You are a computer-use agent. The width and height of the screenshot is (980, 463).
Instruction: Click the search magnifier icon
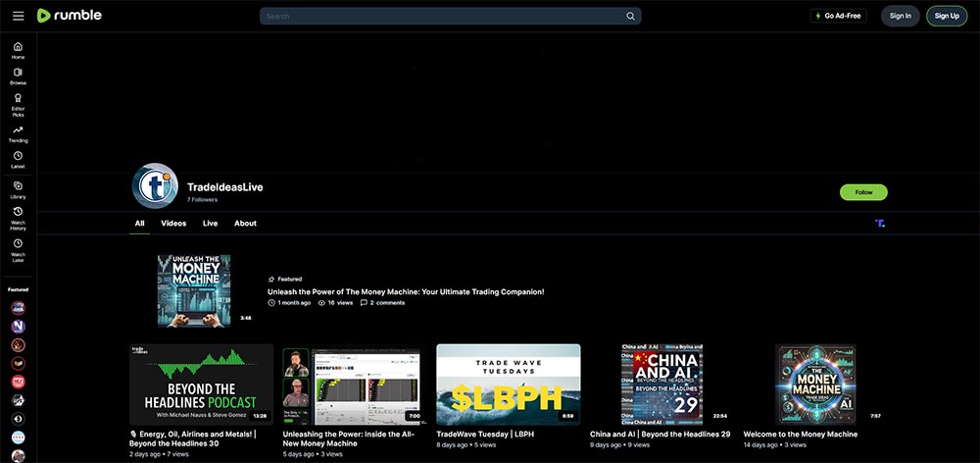coord(630,17)
